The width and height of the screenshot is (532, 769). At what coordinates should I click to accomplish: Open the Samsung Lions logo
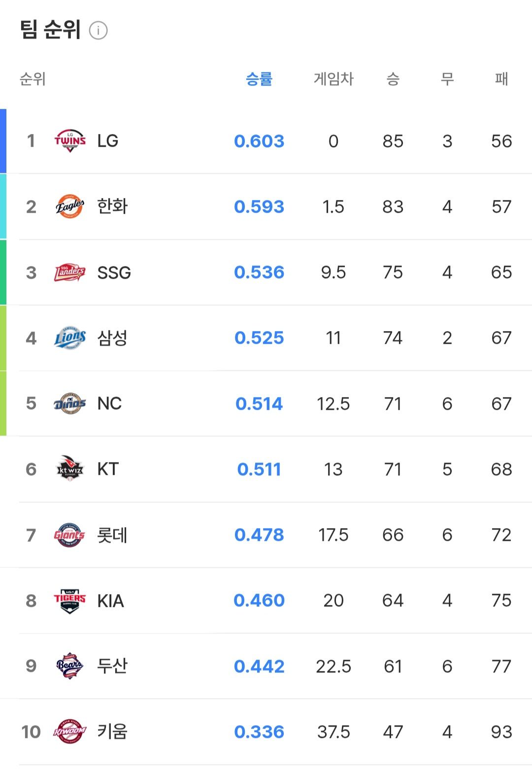pyautogui.click(x=69, y=338)
